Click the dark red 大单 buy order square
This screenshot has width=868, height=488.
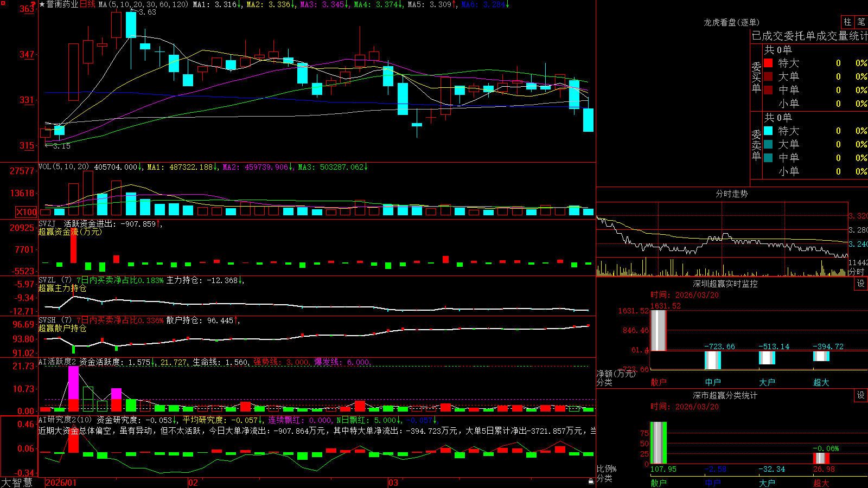[768, 76]
